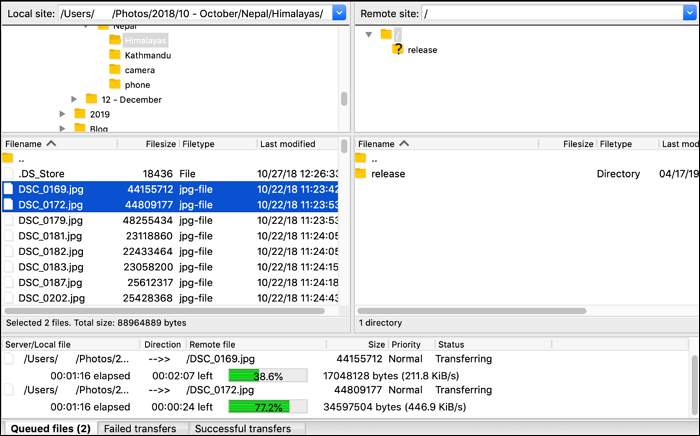
Task: Select DSC_0183.jpg in local list
Action: (170, 267)
